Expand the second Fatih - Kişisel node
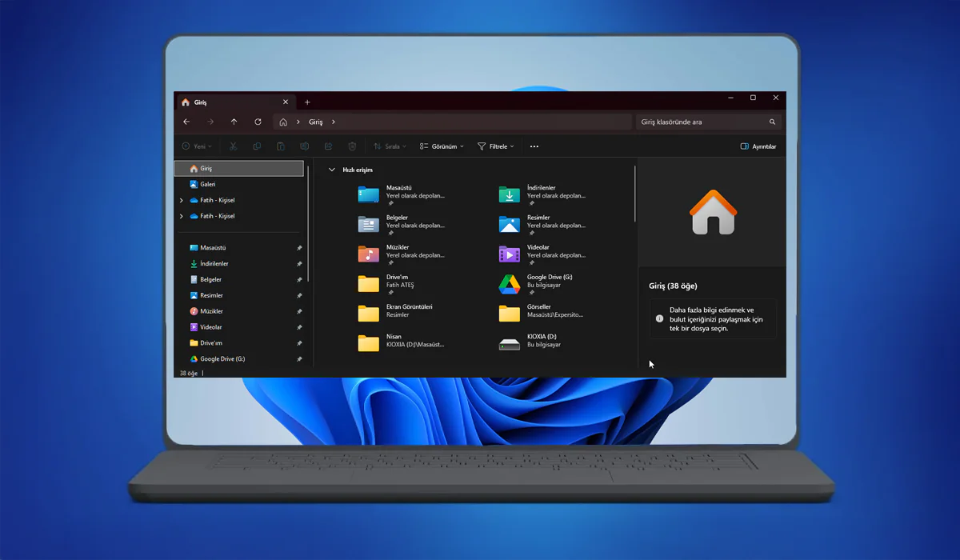960x560 pixels. [x=182, y=216]
